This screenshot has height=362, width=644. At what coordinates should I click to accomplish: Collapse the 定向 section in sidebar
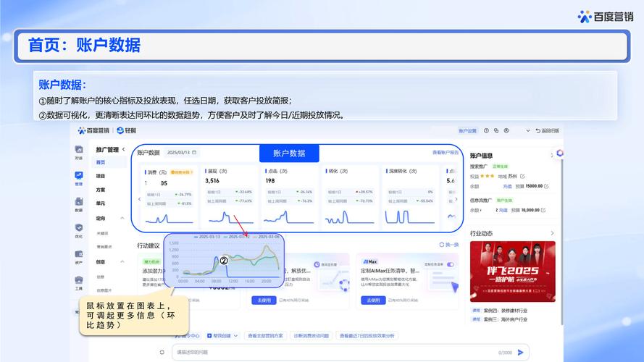click(122, 219)
